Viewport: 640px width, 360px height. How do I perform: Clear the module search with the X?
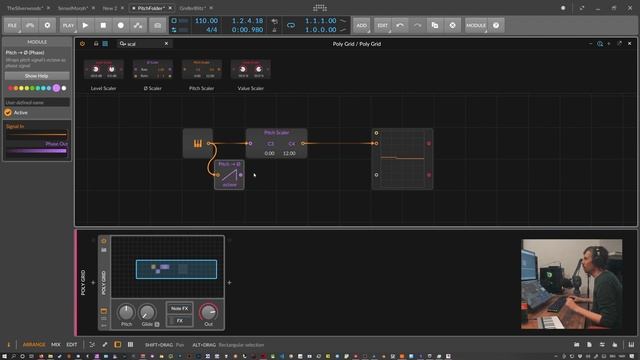click(166, 44)
